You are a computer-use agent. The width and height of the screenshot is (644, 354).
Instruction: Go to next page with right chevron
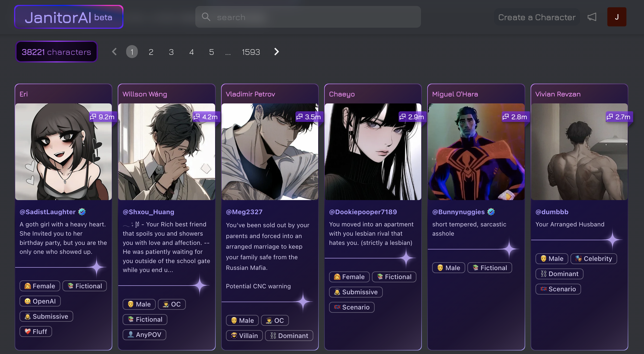(276, 52)
